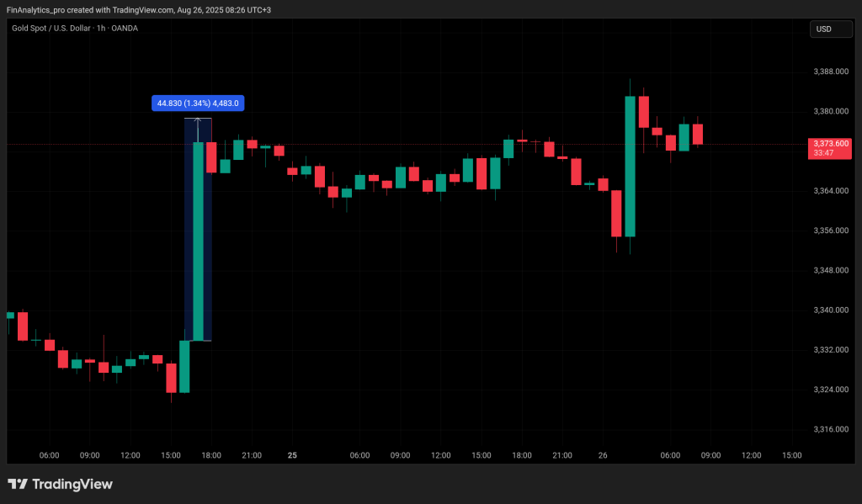This screenshot has height=504, width=862.
Task: Click the 3,332.000 price axis label
Action: (831, 349)
